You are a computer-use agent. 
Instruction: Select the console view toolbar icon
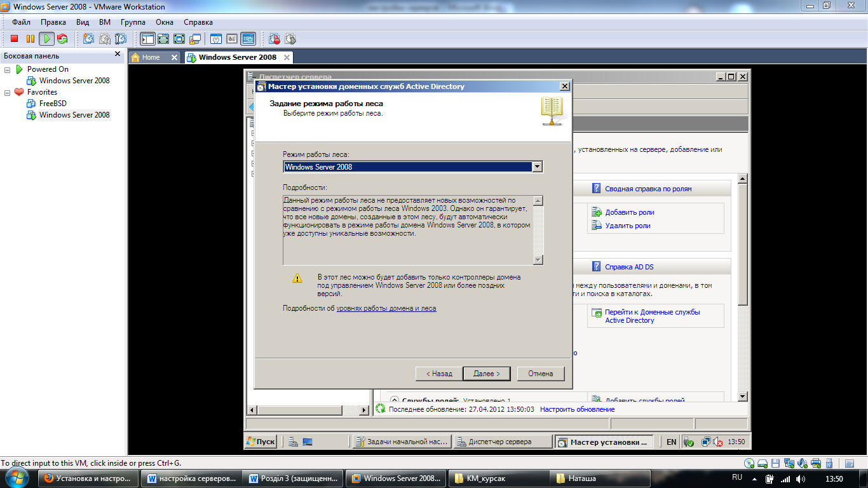[248, 39]
